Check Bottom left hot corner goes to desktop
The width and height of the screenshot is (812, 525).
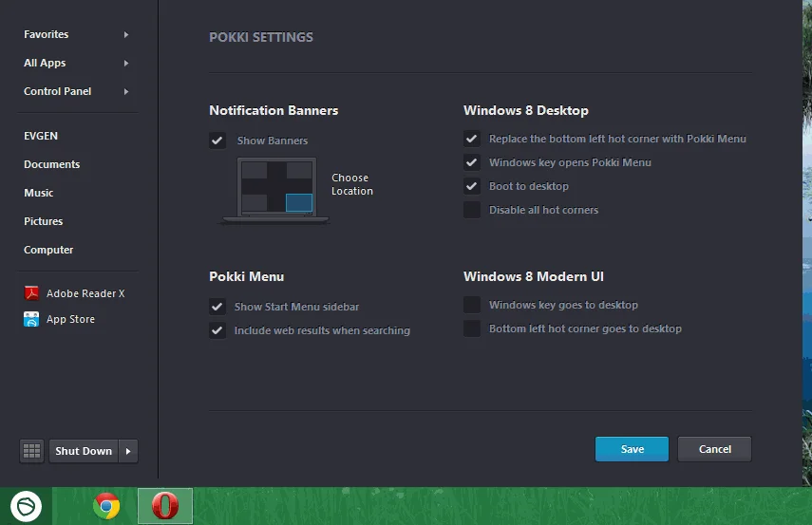[472, 328]
